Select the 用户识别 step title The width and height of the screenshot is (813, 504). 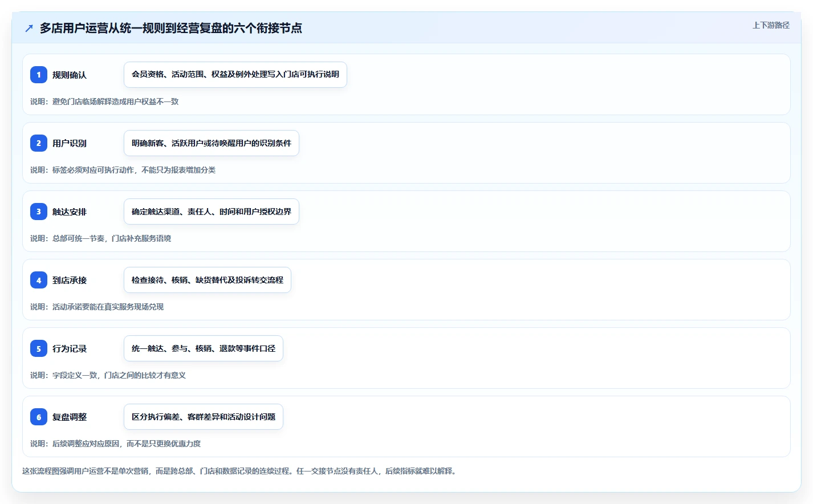(x=70, y=143)
